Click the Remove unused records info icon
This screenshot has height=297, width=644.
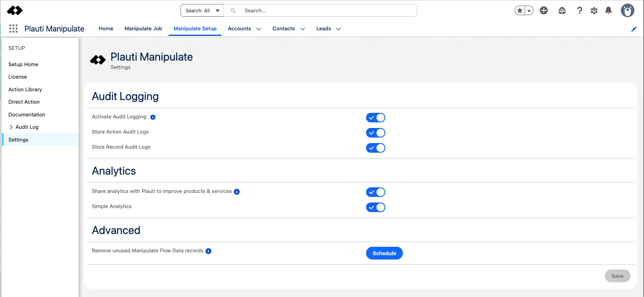pyautogui.click(x=208, y=251)
